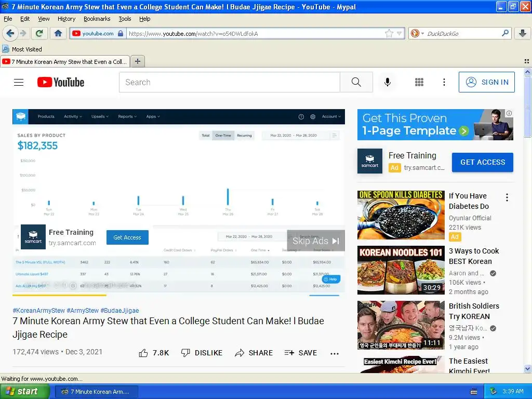
Task: Bookmark this page with the star icon
Action: point(389,33)
